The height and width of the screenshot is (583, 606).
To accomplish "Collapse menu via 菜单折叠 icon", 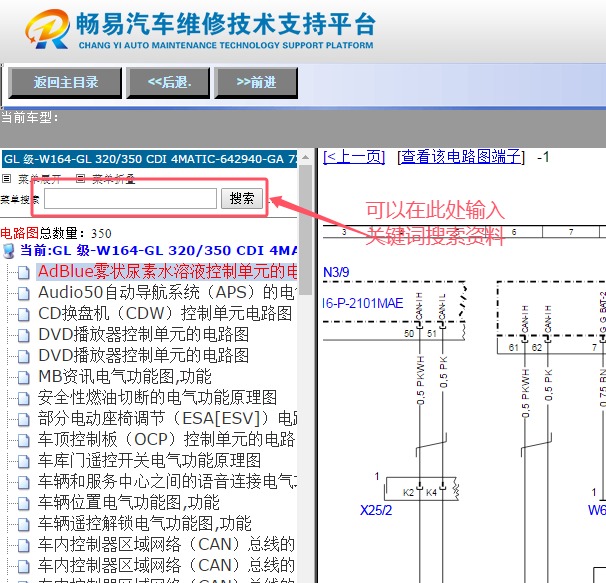I will coord(80,179).
